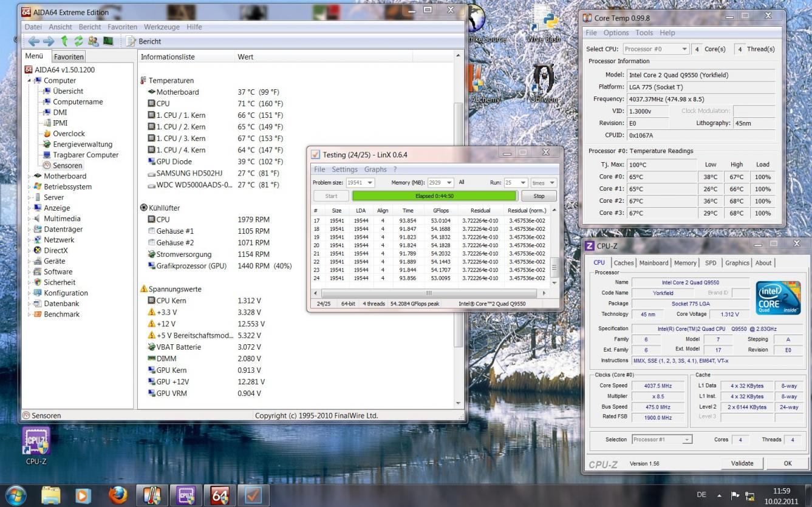Click the Betriebssystem icon in the tree
Screen dimensions: 812x507
pos(38,186)
